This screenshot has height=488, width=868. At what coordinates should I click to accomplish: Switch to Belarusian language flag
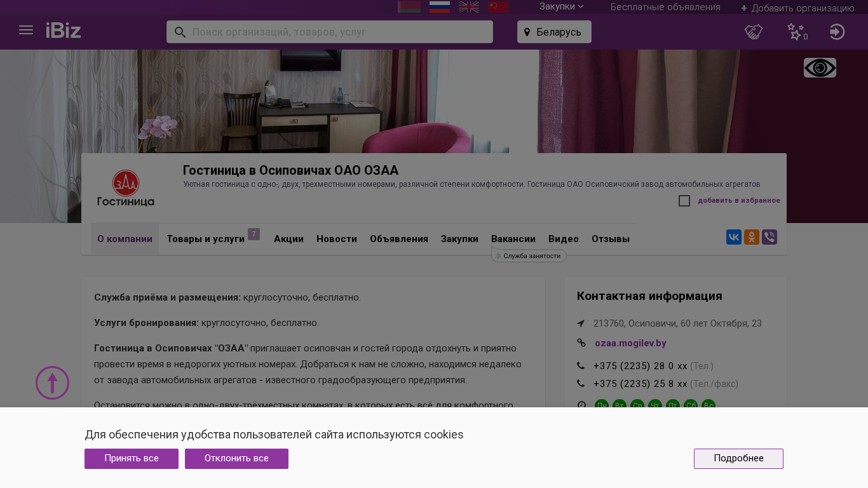[409, 7]
